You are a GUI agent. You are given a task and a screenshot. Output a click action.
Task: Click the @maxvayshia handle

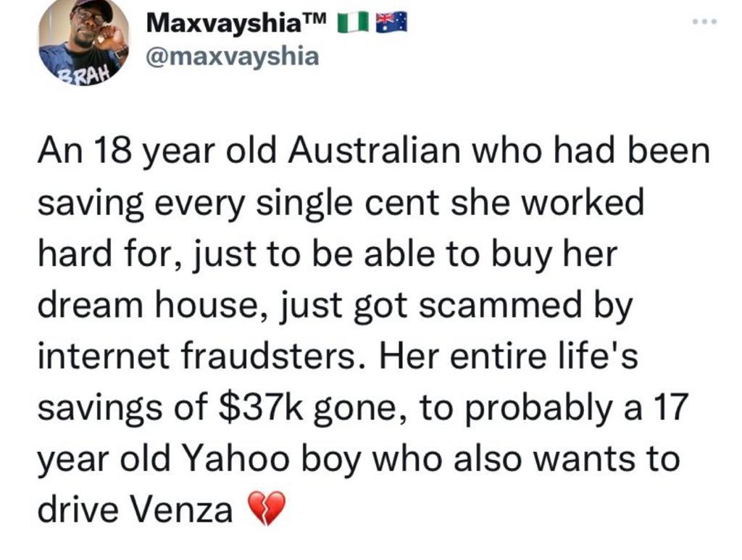[232, 56]
